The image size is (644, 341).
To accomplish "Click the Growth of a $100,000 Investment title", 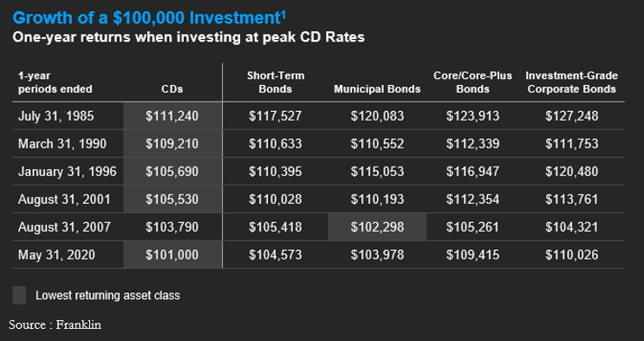I will coord(149,18).
